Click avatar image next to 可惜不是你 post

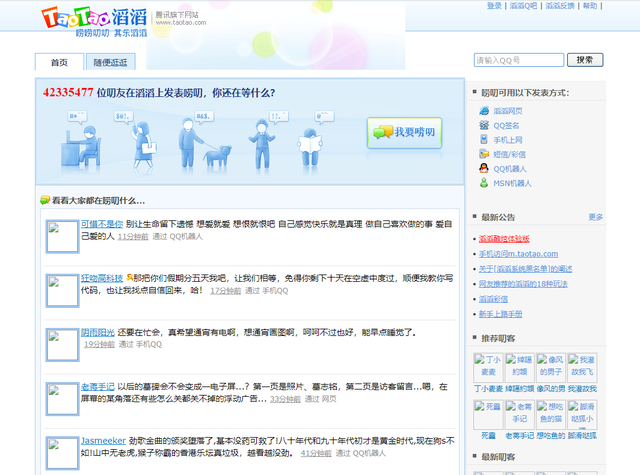[62, 236]
